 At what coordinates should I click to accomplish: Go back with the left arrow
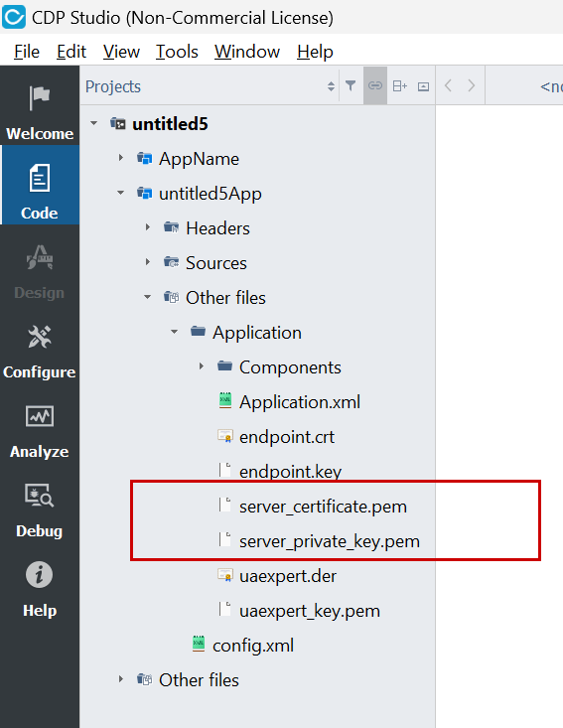pyautogui.click(x=448, y=85)
